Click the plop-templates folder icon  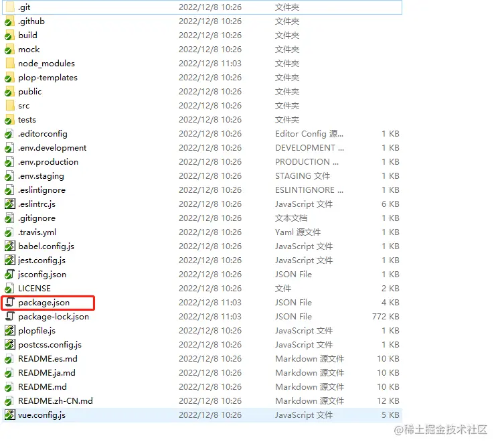point(9,77)
